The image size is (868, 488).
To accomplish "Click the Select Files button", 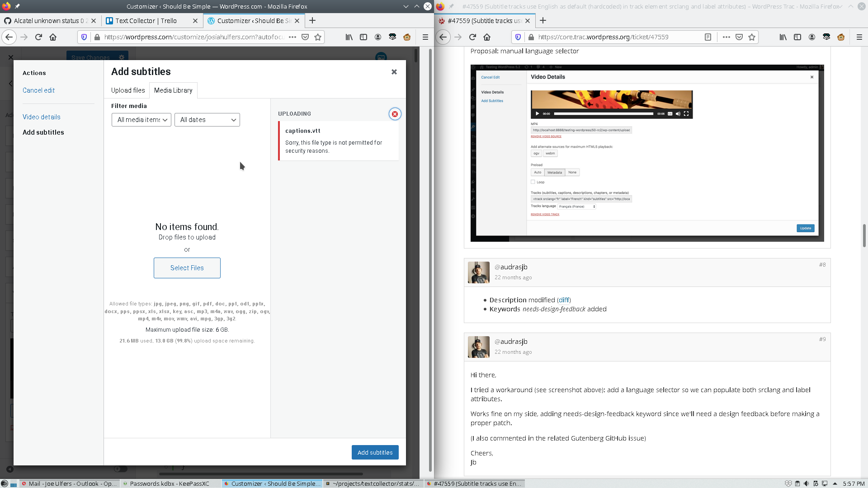I will [x=187, y=268].
